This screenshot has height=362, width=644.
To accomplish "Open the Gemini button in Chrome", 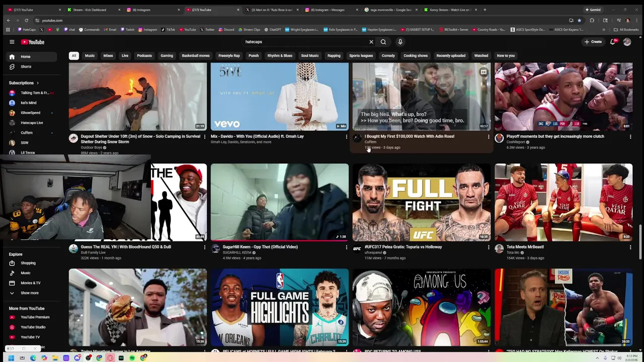I will (593, 10).
